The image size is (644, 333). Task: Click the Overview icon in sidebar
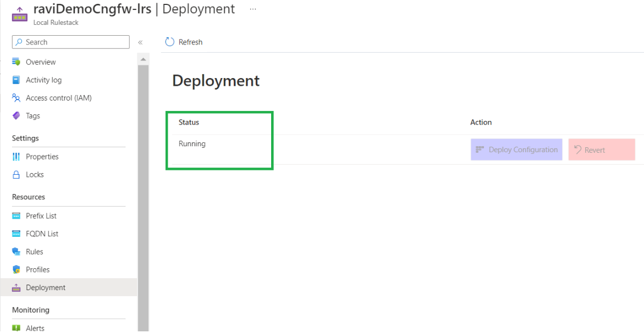point(16,62)
